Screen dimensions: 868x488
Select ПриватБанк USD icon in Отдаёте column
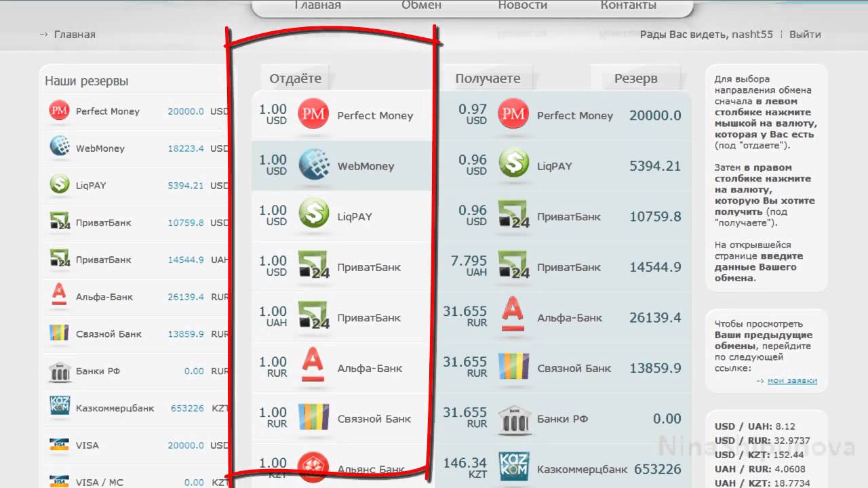(313, 266)
